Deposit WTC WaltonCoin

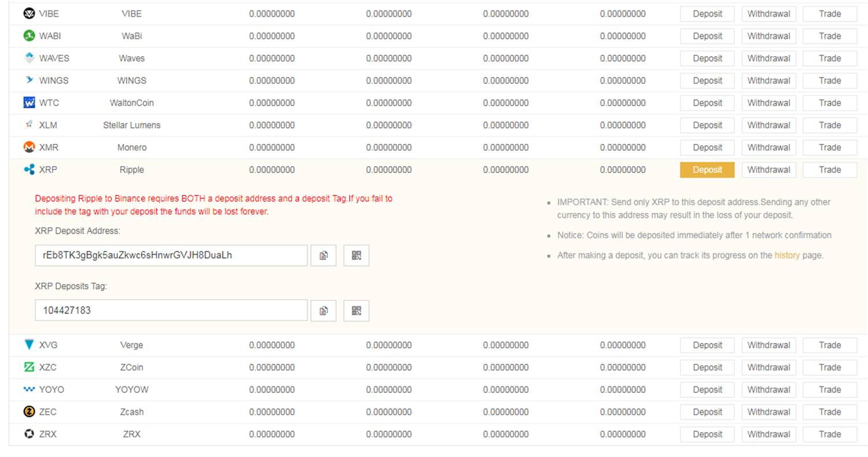707,103
